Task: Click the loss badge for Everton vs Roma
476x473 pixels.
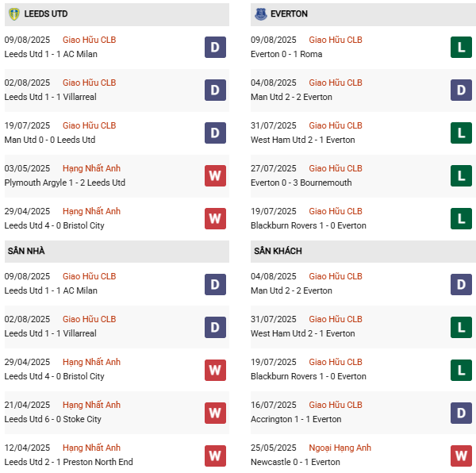Action: tap(462, 47)
